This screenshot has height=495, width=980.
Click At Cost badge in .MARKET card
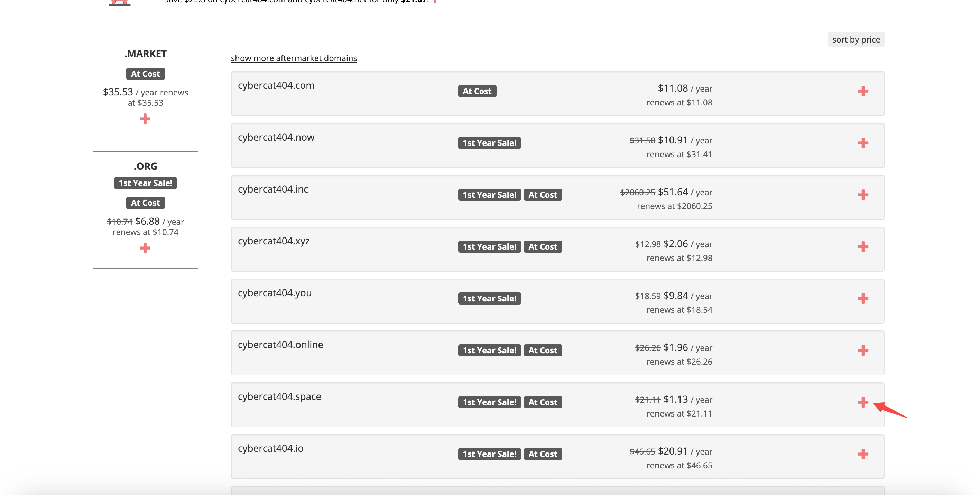[145, 74]
